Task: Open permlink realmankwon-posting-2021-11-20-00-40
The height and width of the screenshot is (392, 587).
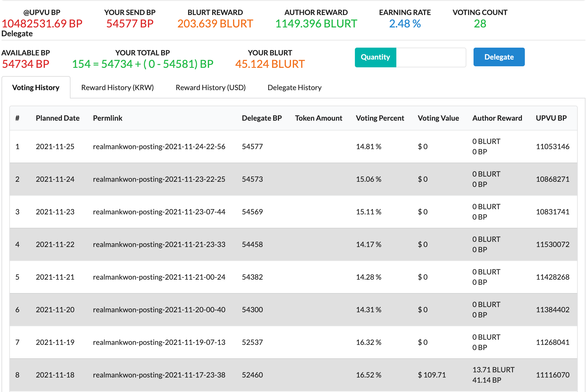Action: tap(159, 310)
